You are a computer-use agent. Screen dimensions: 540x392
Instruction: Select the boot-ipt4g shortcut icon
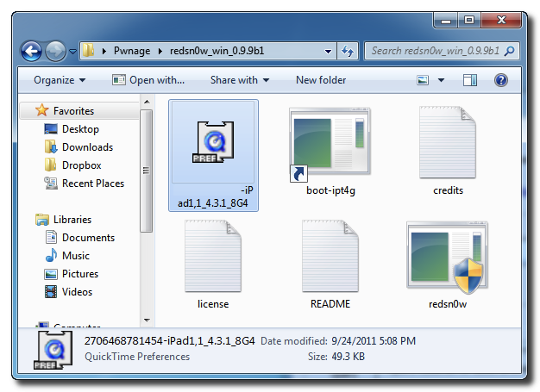(330, 144)
